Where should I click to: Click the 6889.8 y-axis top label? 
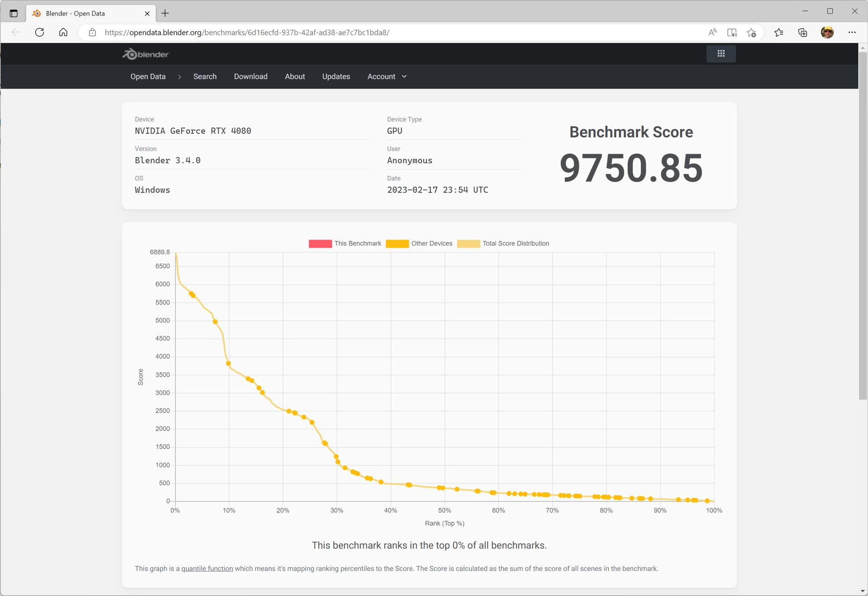[160, 252]
